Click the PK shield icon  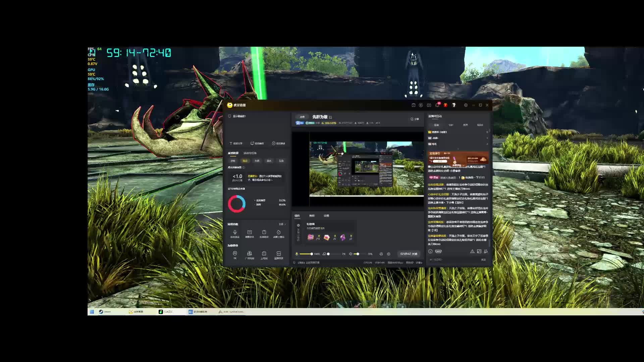tap(235, 254)
